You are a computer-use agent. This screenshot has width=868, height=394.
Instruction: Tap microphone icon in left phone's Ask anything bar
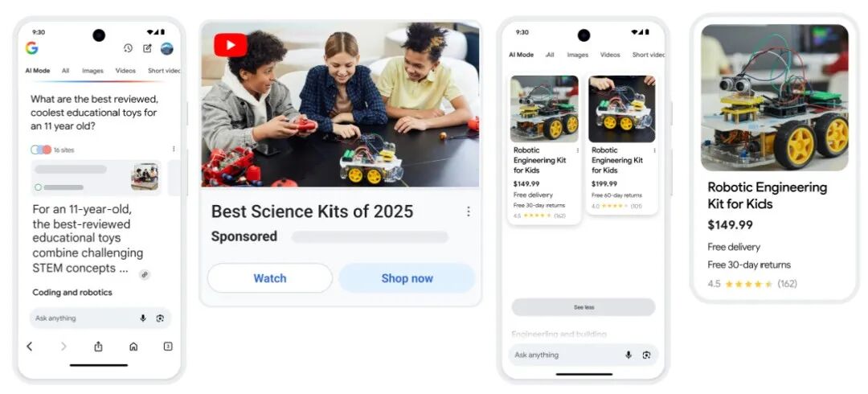tap(143, 318)
